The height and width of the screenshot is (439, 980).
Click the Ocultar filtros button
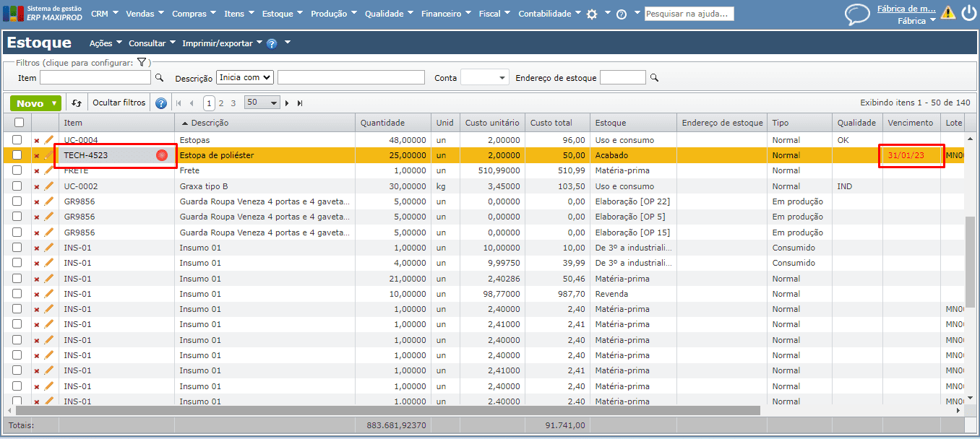pyautogui.click(x=119, y=103)
